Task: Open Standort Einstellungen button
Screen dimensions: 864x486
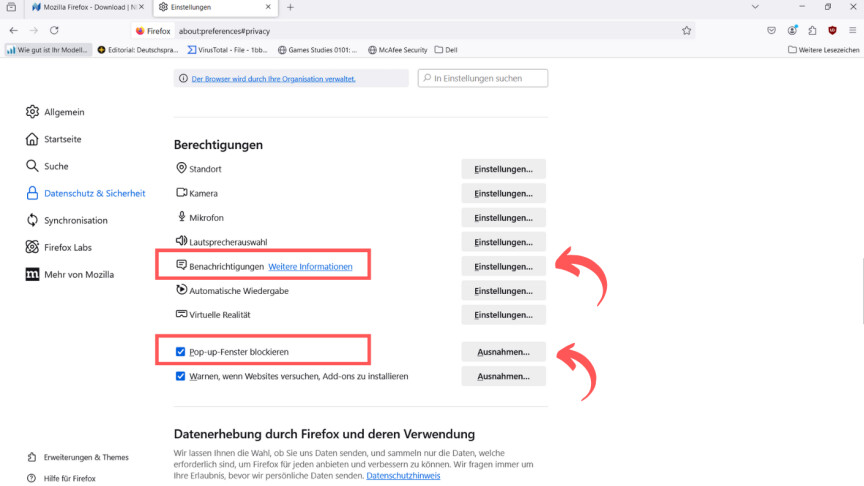Action: pyautogui.click(x=503, y=169)
